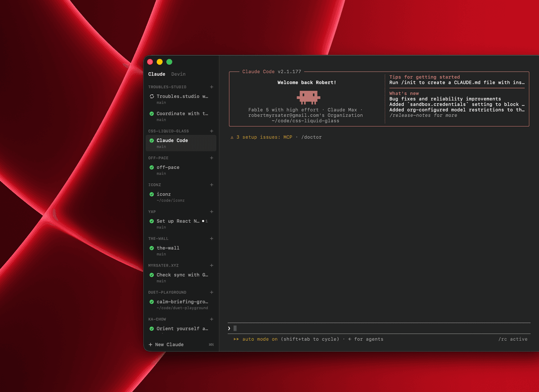Click the What's new heading
Viewport: 539px width, 392px height.
click(x=404, y=93)
